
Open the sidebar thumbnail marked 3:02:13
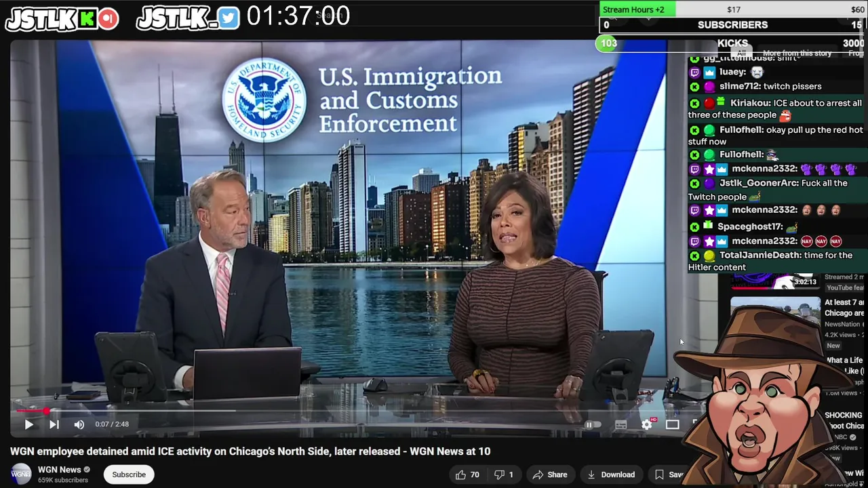[x=775, y=281]
